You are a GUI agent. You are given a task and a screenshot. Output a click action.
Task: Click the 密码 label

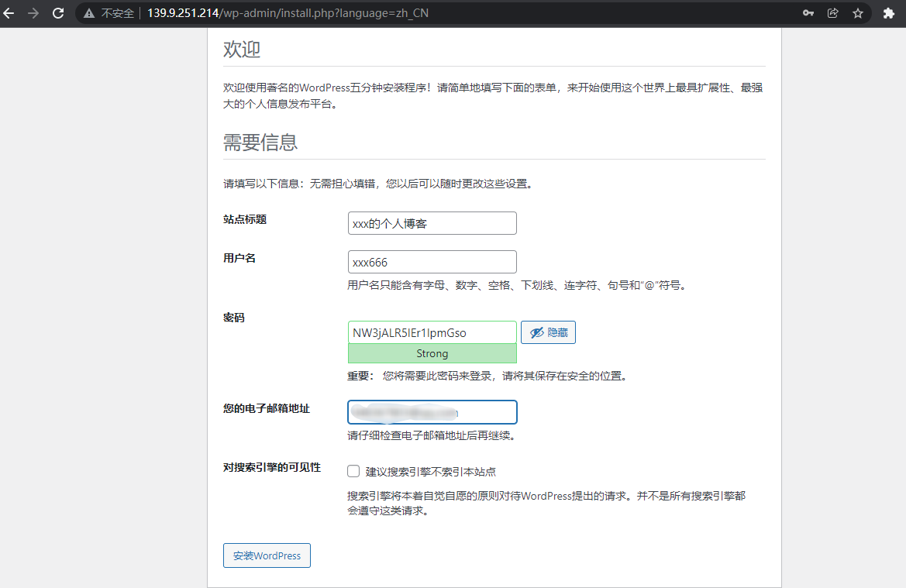[234, 318]
